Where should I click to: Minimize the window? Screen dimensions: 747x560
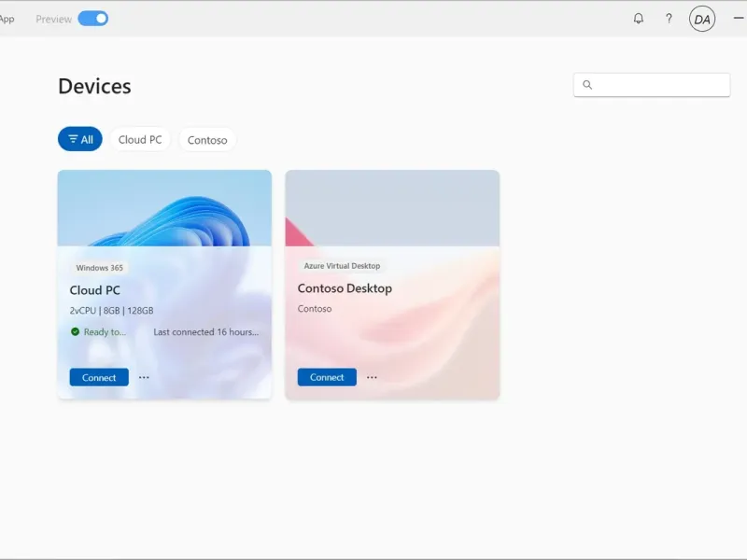[739, 18]
